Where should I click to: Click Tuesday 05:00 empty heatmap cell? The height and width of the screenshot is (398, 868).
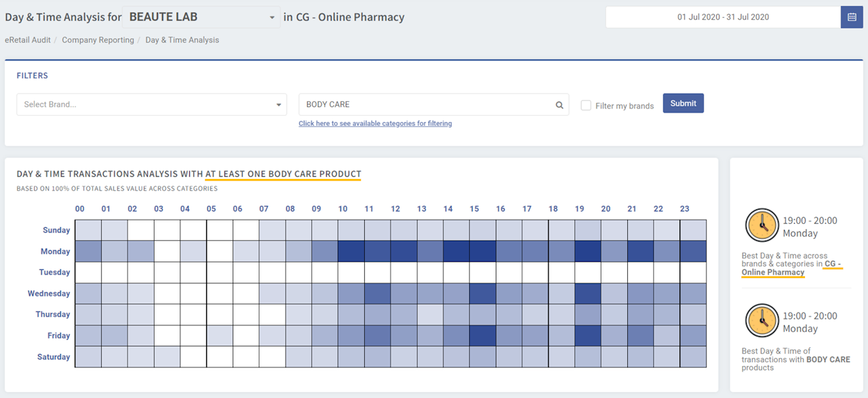(219, 273)
